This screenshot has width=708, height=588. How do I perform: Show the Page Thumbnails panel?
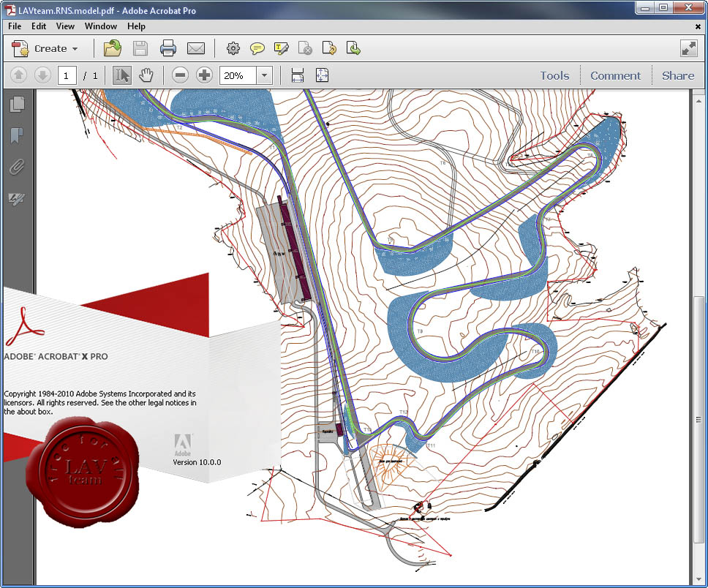tap(17, 105)
